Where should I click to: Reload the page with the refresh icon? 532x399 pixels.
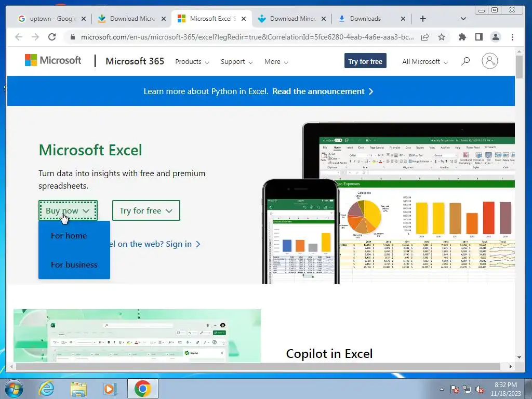click(x=52, y=37)
